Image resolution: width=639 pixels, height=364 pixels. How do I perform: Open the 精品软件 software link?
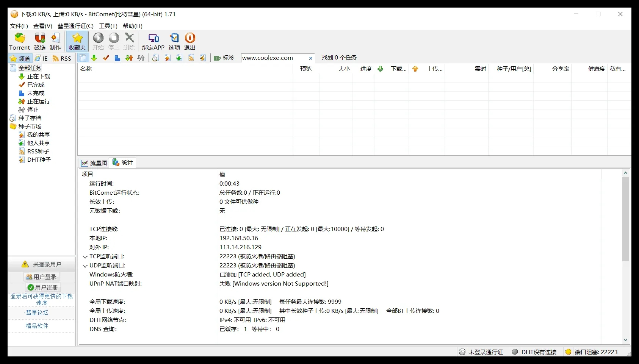37,326
